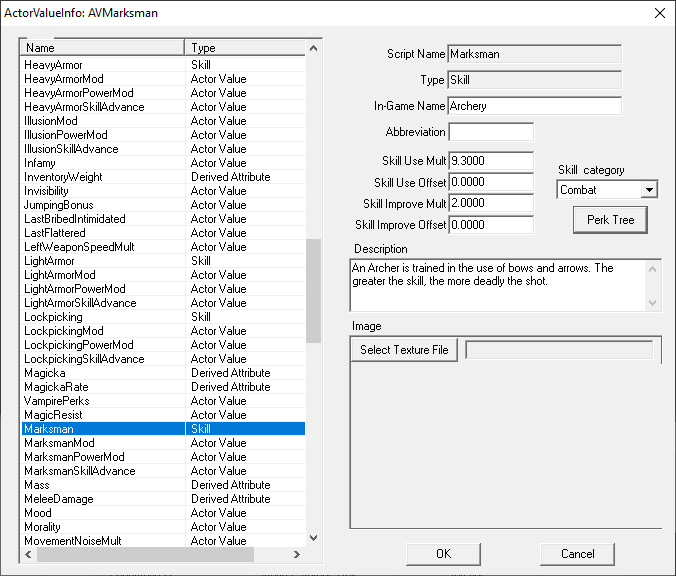676x576 pixels.
Task: Select the Infamy row
Action: coord(163,163)
